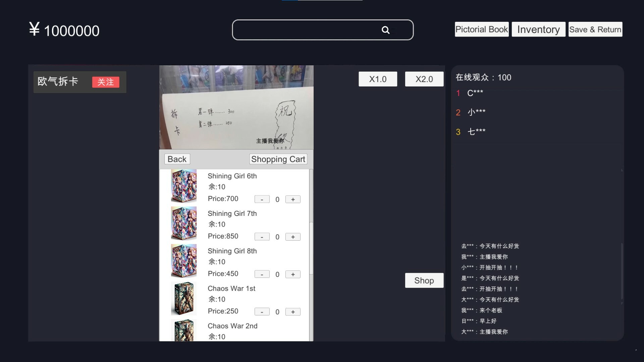Enable X1.0 playback multiplier
644x362 pixels.
point(378,79)
